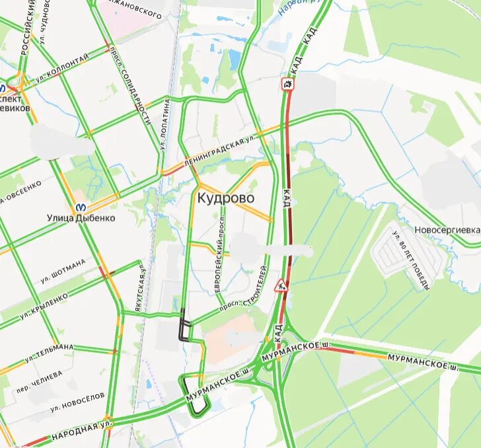Screen dimensions: 481x448
Task: Click the metro icon near Проспект Большевиков
Action: coord(2,88)
